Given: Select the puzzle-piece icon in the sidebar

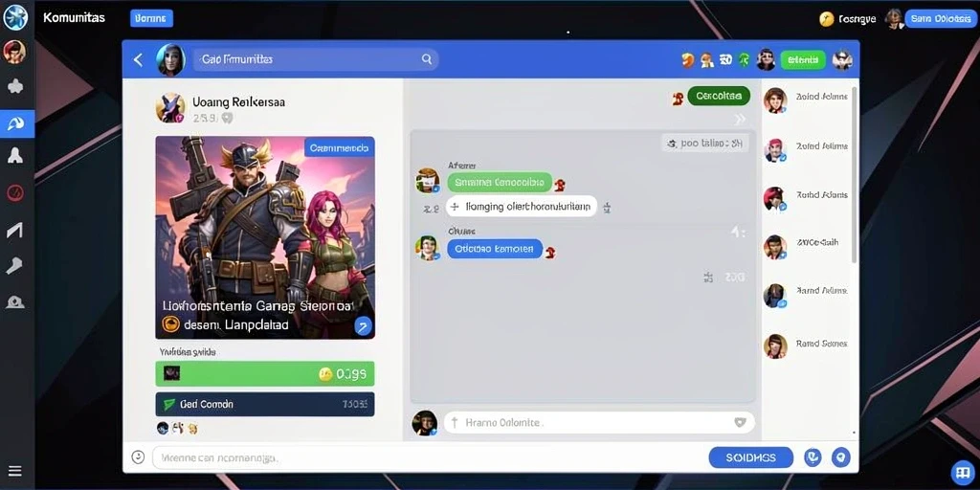Looking at the screenshot, I should pos(15,86).
